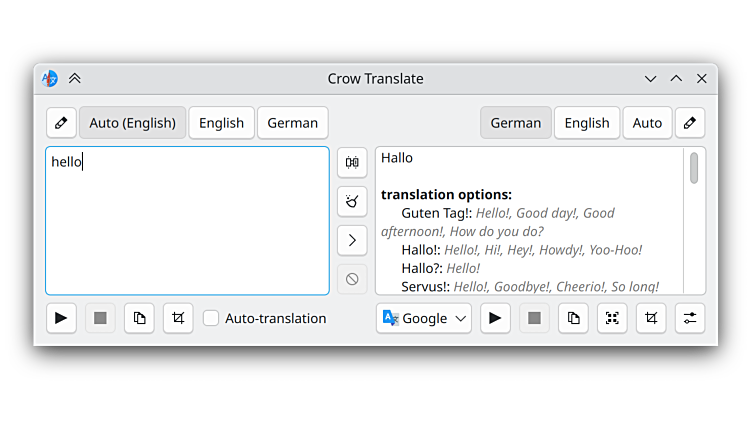The width and height of the screenshot is (752, 423).
Task: Click the source text input containing hello
Action: coord(187,220)
